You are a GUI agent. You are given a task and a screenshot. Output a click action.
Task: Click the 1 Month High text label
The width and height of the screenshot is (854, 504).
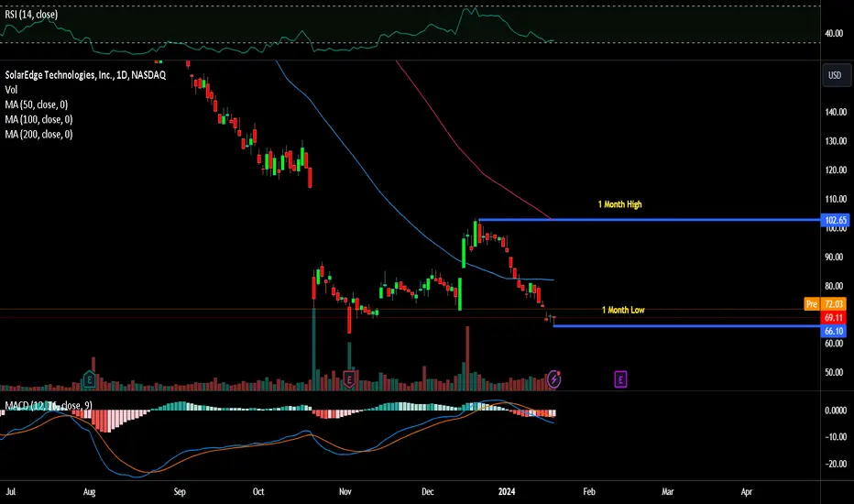coord(619,204)
